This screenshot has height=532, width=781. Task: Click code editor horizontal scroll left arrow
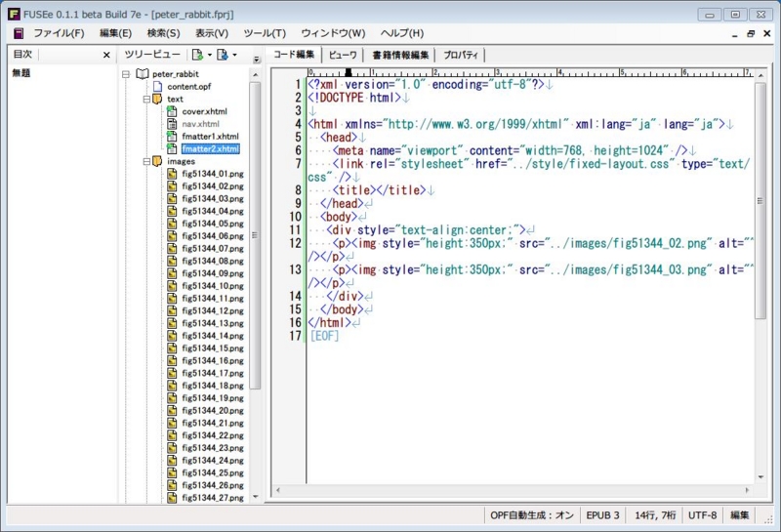tap(278, 491)
